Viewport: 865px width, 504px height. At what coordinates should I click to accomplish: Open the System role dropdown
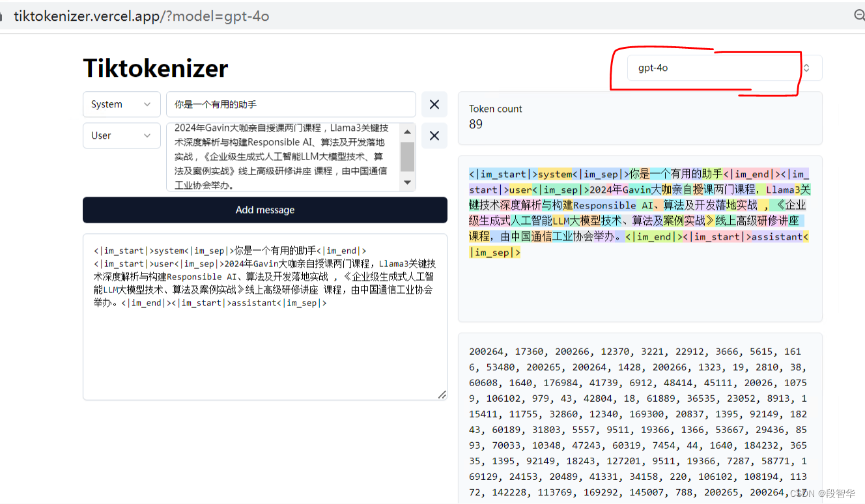[121, 104]
